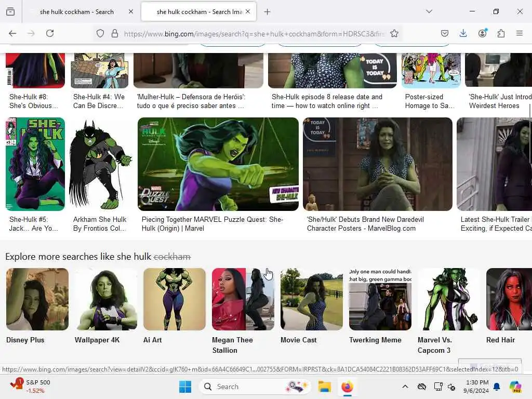The height and width of the screenshot is (399, 532).
Task: Click the bing.com address bar
Action: 254,34
